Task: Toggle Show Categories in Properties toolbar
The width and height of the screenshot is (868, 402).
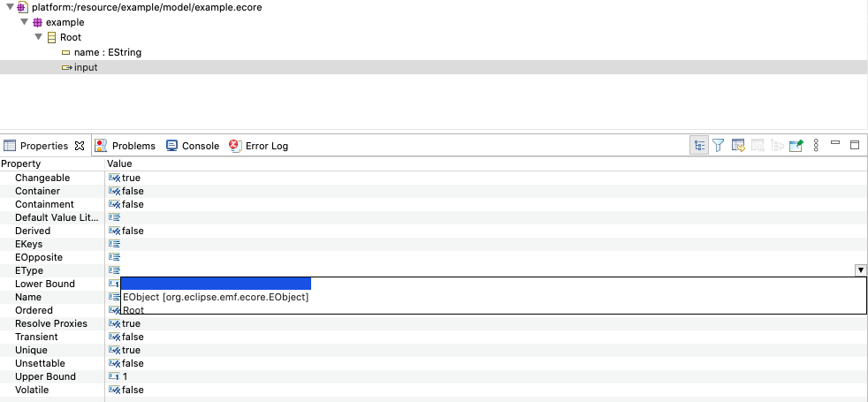Action: click(x=699, y=146)
